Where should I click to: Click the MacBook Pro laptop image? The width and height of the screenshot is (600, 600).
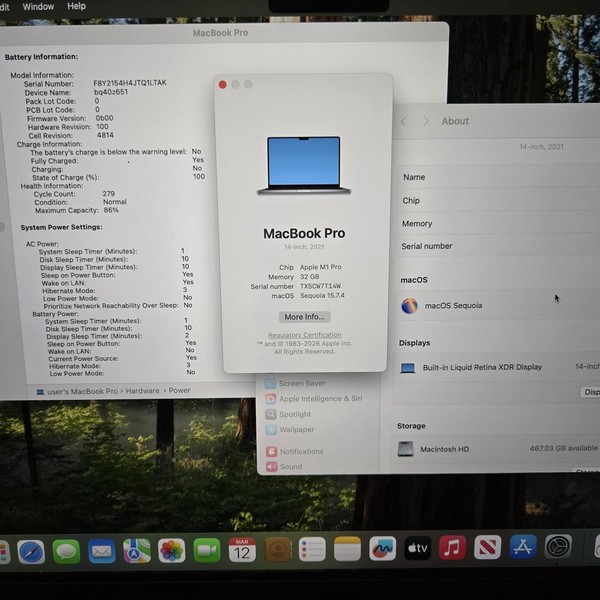[x=304, y=165]
